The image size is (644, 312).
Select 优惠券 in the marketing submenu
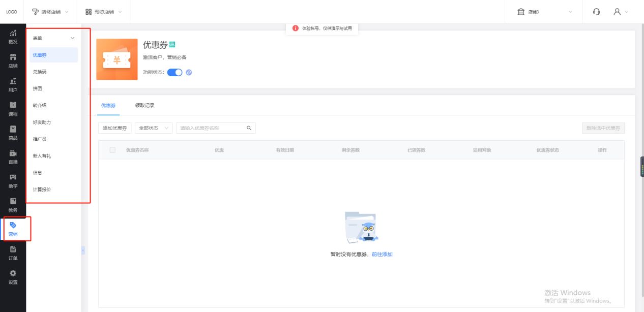[x=53, y=55]
